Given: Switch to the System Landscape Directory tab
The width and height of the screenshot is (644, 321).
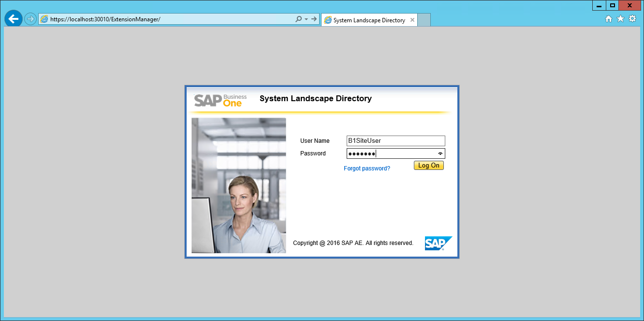Looking at the screenshot, I should coord(369,20).
